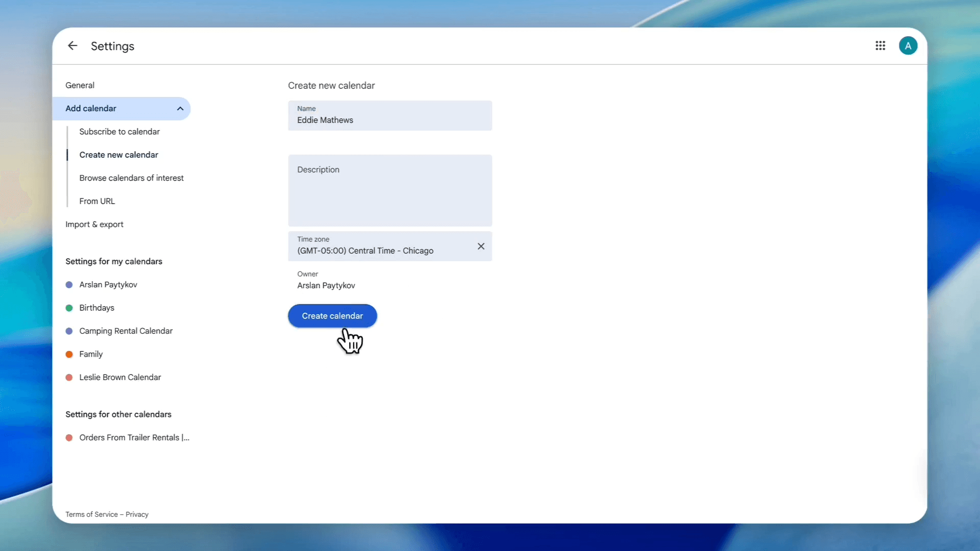Image resolution: width=980 pixels, height=551 pixels.
Task: Open the Google apps grid
Action: pyautogui.click(x=880, y=46)
